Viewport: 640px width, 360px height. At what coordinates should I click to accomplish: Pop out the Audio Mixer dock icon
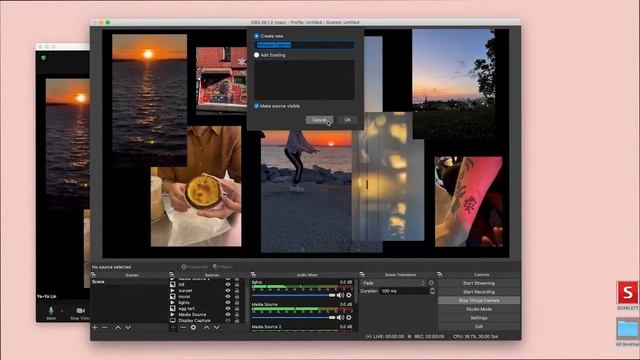[x=253, y=275]
